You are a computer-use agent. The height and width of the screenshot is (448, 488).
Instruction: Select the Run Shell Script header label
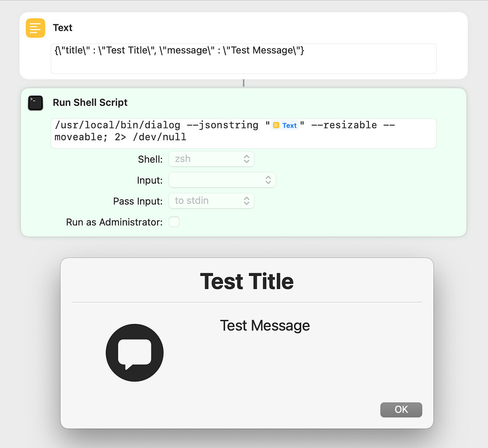click(90, 103)
